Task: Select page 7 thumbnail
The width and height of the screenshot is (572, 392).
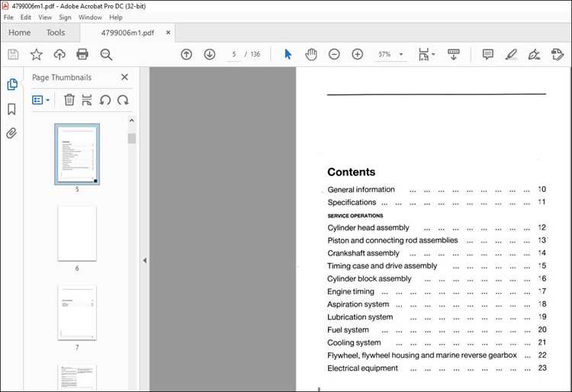Action: (x=77, y=313)
